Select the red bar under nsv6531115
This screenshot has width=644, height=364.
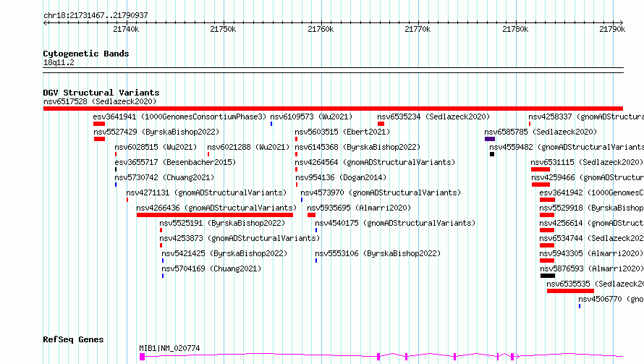(541, 169)
